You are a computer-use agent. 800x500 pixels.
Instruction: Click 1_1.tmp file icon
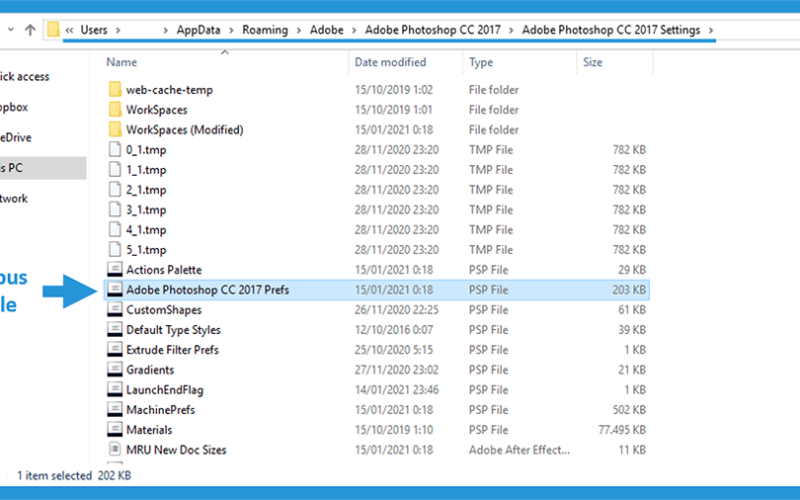point(115,169)
